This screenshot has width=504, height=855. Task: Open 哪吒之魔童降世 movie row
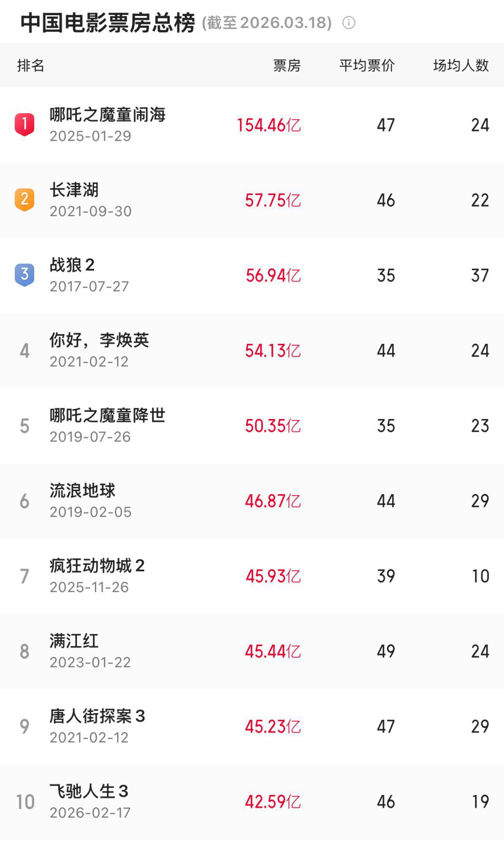coord(108,416)
